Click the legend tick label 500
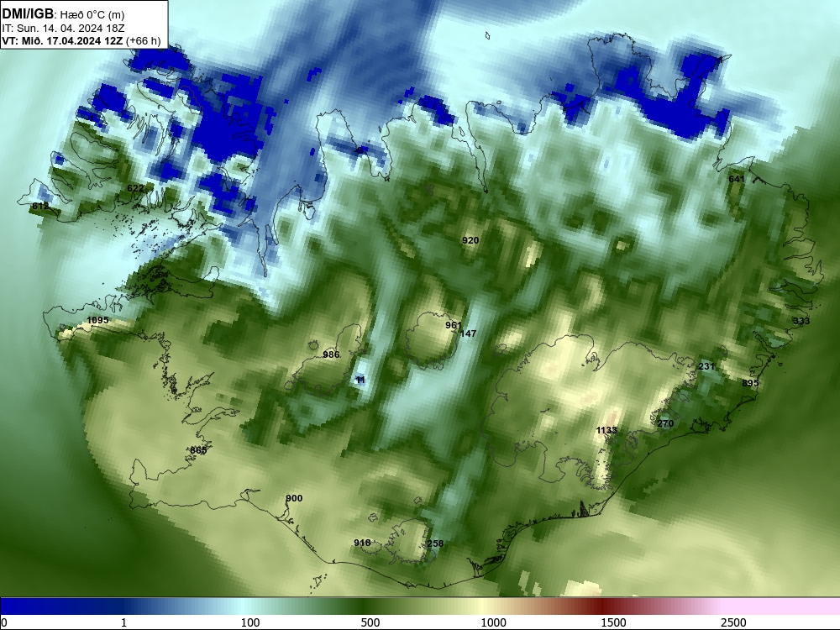840x630 pixels. point(370,622)
